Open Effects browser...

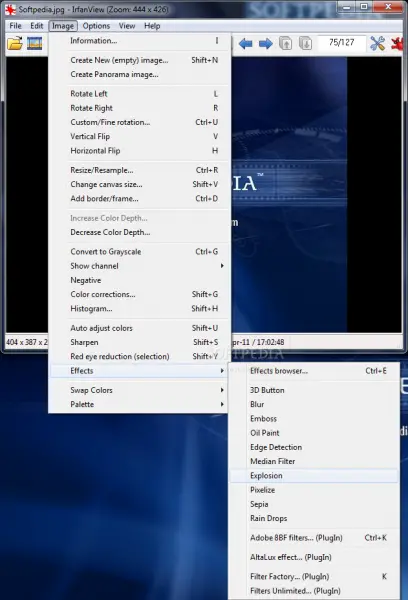(314, 371)
